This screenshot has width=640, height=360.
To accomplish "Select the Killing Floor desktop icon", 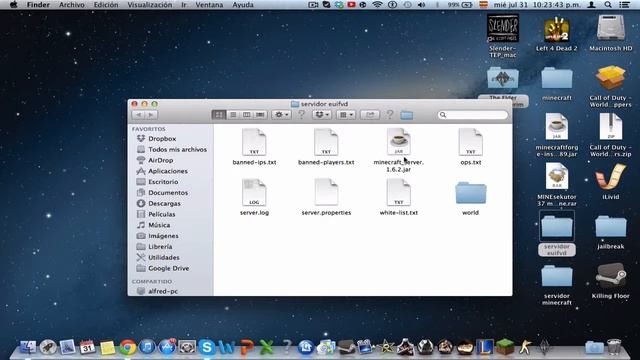I will 611,281.
